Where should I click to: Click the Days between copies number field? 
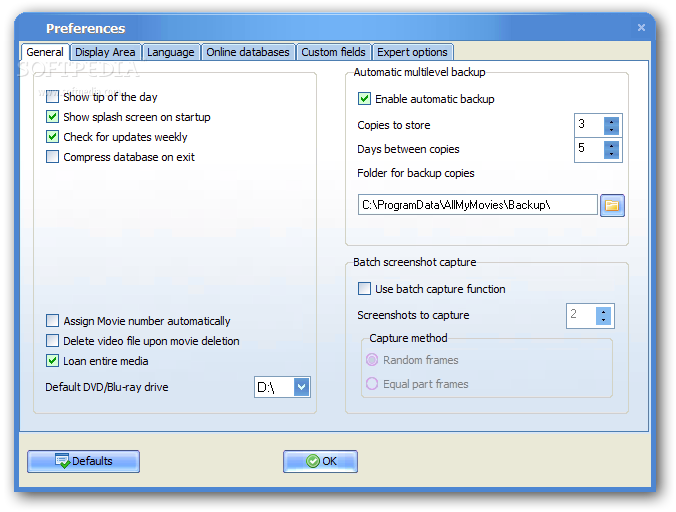589,149
